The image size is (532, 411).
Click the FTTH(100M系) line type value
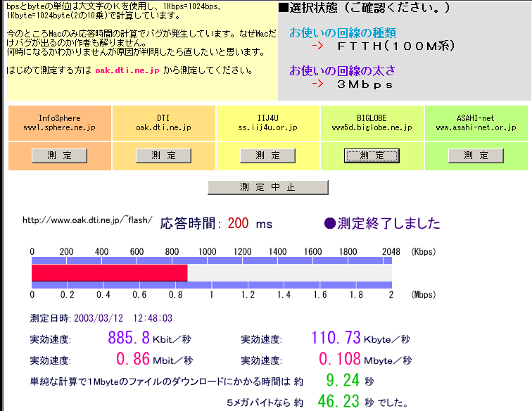pos(396,46)
